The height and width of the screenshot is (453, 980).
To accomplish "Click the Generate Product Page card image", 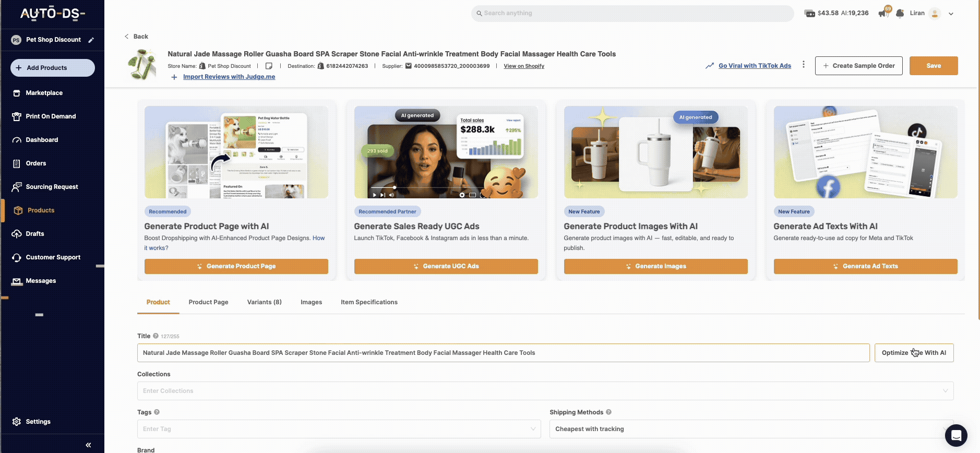I will 236,152.
